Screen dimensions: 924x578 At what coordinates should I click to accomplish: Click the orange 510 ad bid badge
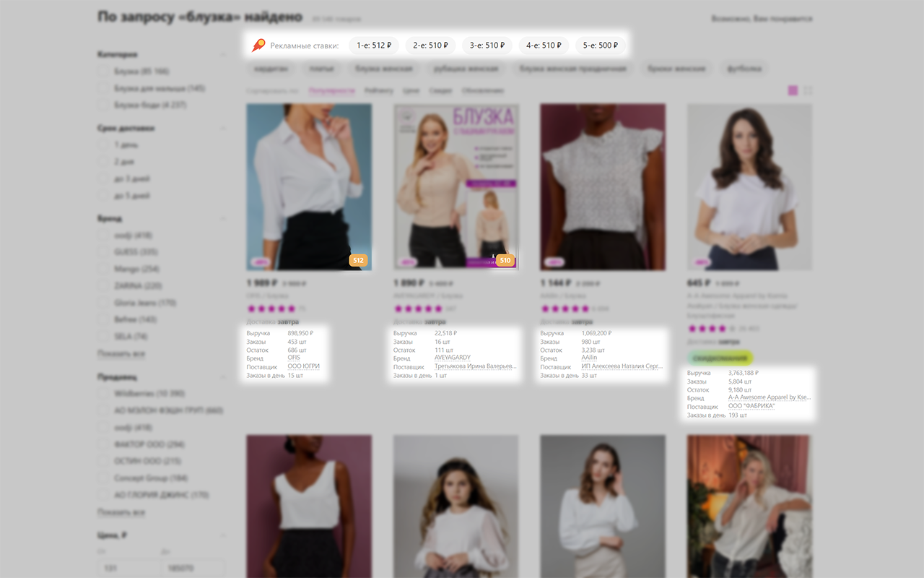click(505, 260)
